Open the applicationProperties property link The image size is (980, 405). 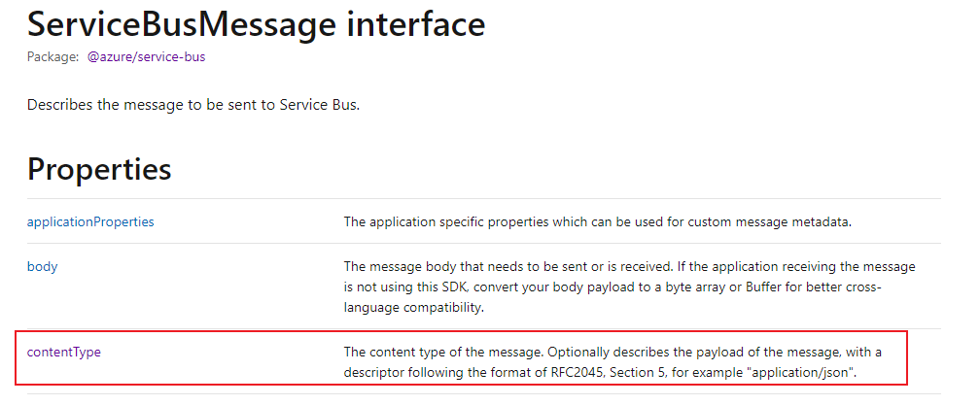(90, 221)
